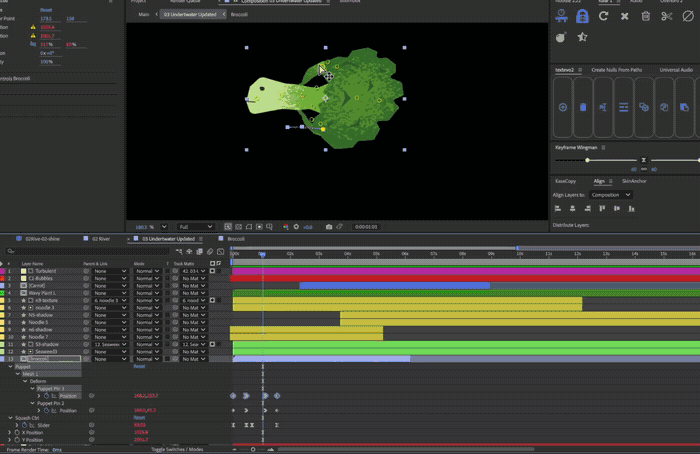The image size is (700, 454).
Task: Toggle stopwatch for X Position property
Action: pos(17,433)
